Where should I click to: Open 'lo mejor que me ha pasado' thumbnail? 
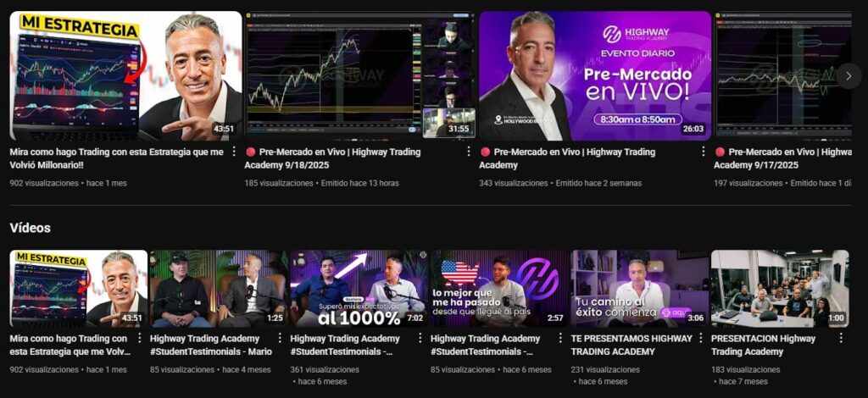499,289
